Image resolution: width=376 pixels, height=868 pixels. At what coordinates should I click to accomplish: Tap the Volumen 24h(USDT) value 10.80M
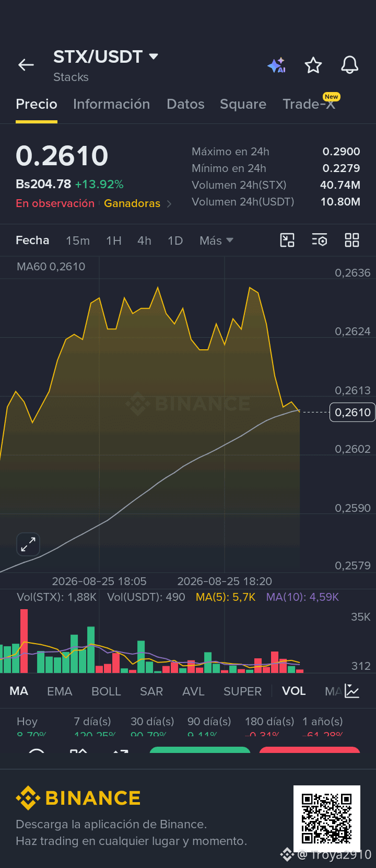tap(340, 202)
